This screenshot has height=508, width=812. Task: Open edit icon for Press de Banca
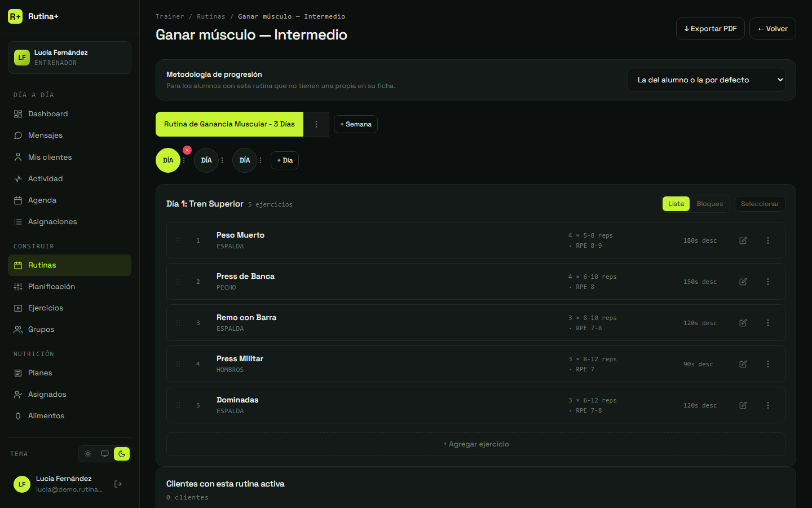(x=743, y=282)
